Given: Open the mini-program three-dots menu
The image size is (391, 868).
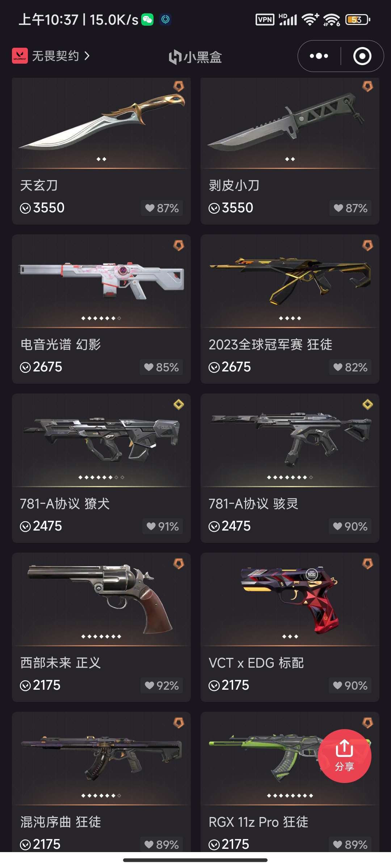Looking at the screenshot, I should (319, 56).
